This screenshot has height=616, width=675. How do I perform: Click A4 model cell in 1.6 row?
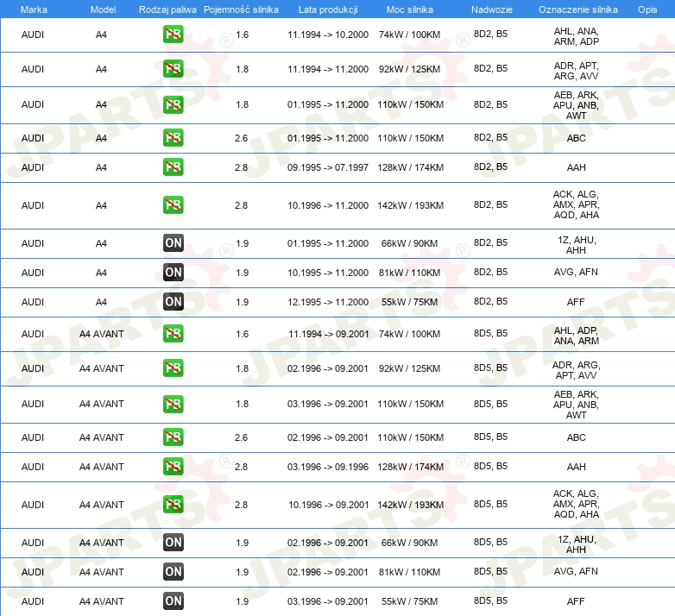point(101,35)
